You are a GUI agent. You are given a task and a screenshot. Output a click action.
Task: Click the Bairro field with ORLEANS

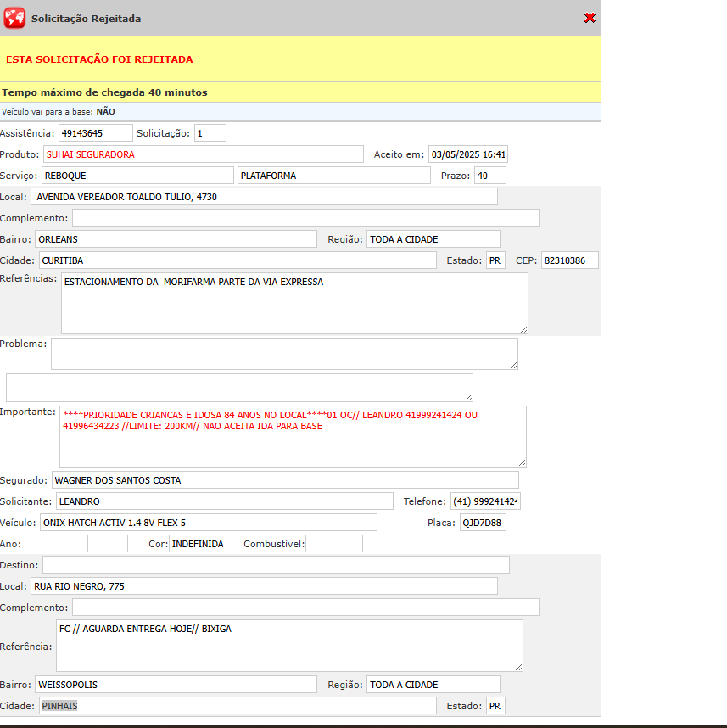(x=176, y=239)
